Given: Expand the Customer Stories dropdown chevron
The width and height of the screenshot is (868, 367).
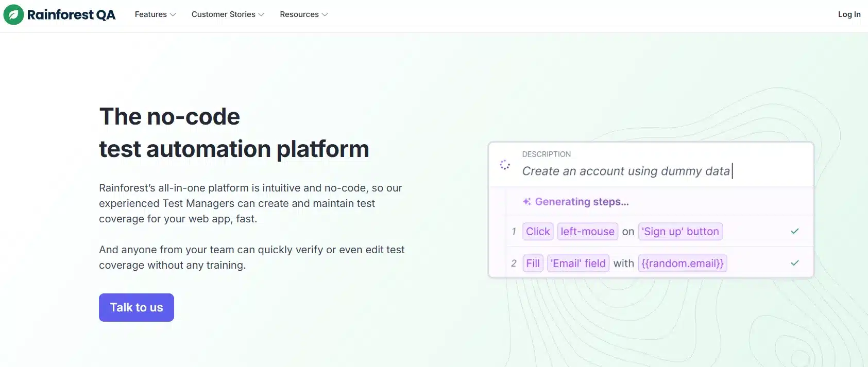Looking at the screenshot, I should pos(261,15).
